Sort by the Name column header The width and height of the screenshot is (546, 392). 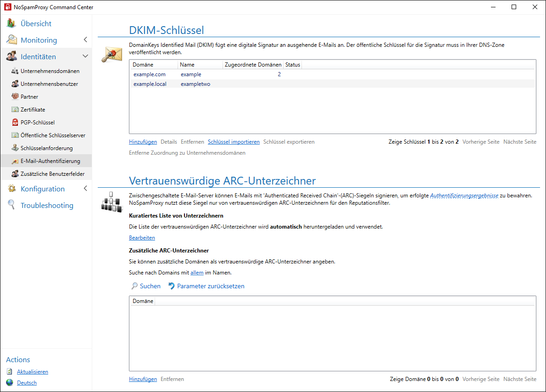200,64
